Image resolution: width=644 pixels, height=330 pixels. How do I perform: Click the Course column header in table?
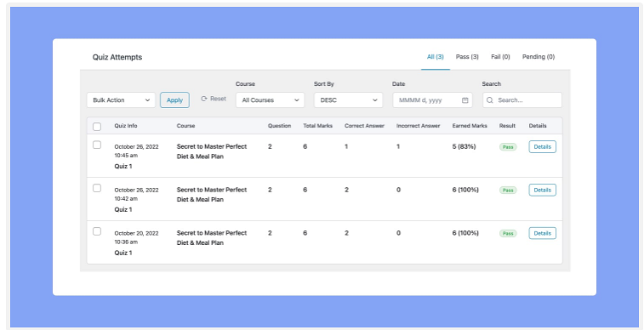point(185,126)
